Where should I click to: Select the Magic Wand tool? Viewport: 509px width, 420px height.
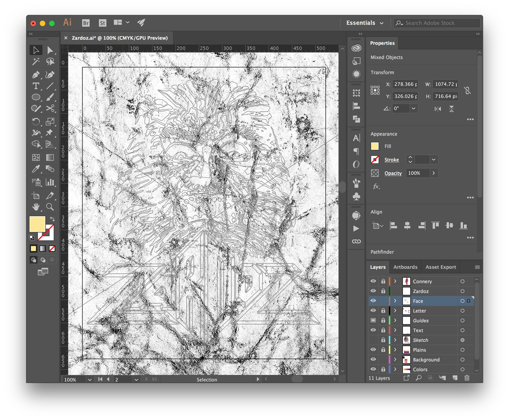click(x=36, y=61)
